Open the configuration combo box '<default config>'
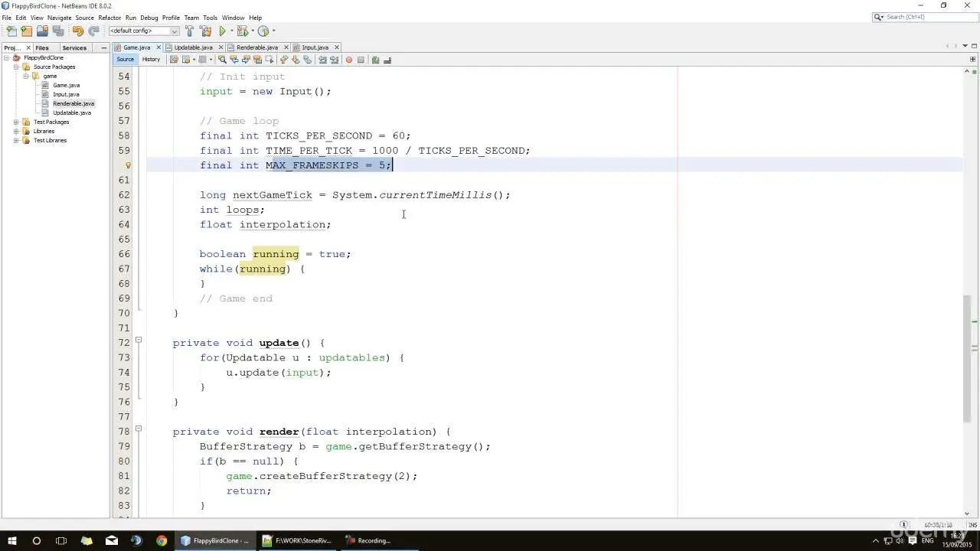Screen dimensions: 980x551 pos(144,31)
